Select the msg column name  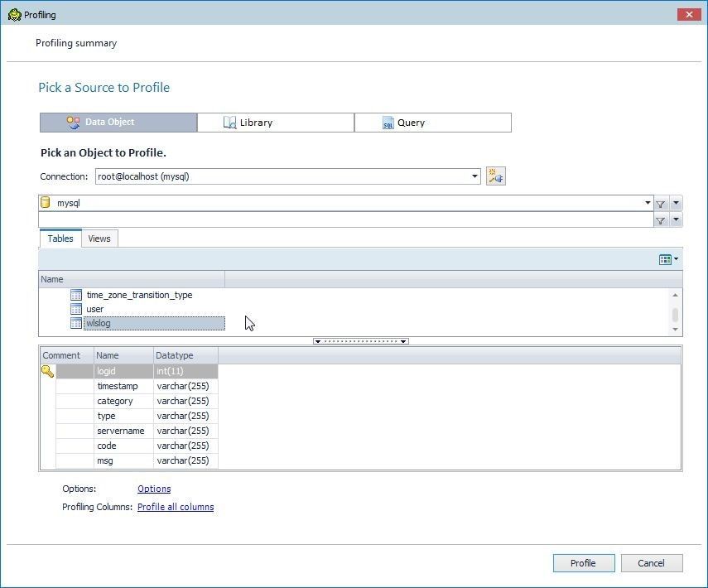[x=105, y=460]
